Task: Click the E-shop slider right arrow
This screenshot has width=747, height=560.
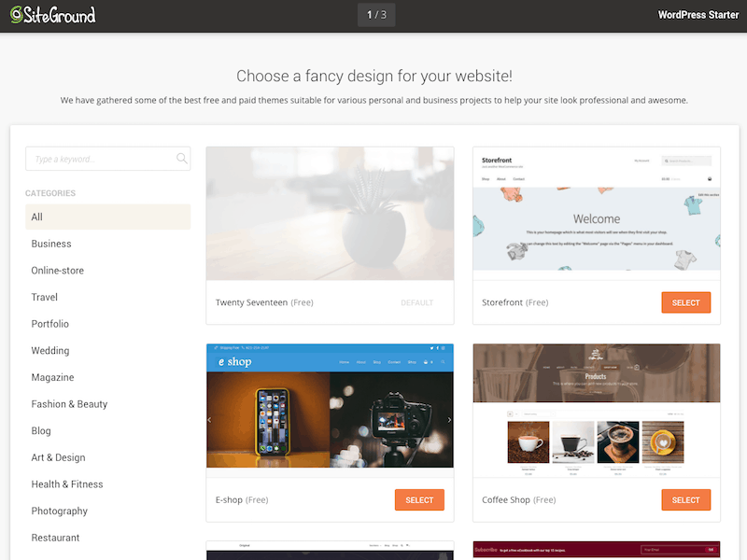Action: click(x=449, y=419)
